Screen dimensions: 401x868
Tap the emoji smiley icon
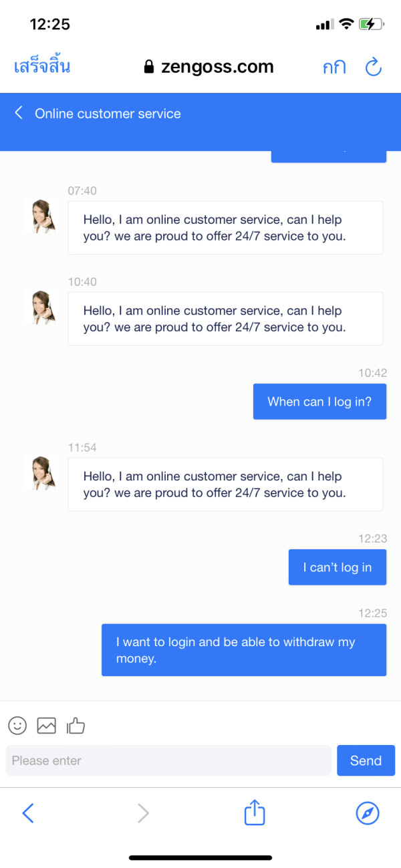17,725
